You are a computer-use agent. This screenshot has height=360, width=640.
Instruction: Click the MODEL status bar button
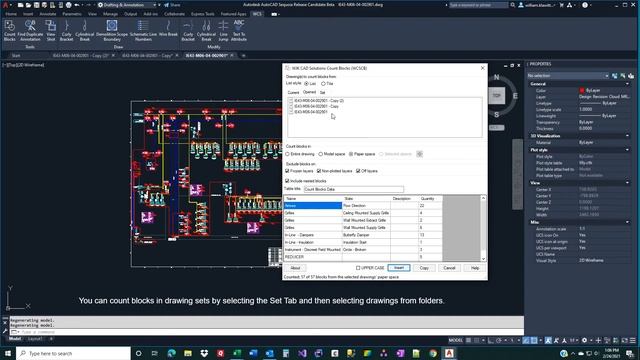click(x=456, y=340)
